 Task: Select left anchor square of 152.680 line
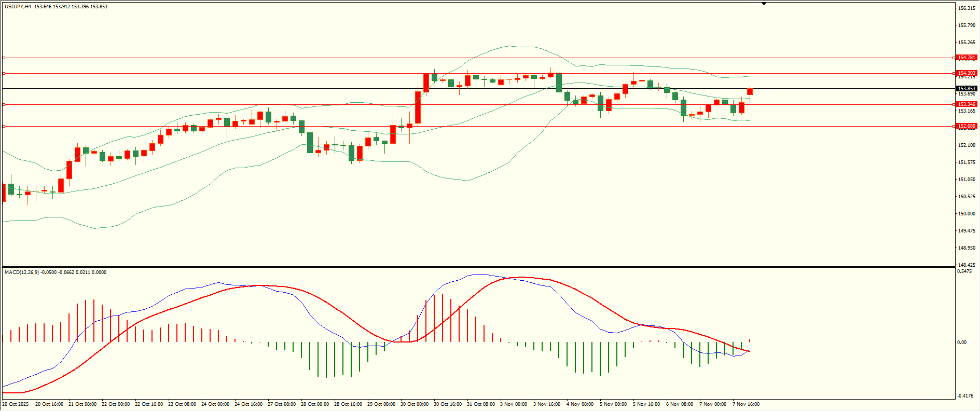(x=4, y=126)
